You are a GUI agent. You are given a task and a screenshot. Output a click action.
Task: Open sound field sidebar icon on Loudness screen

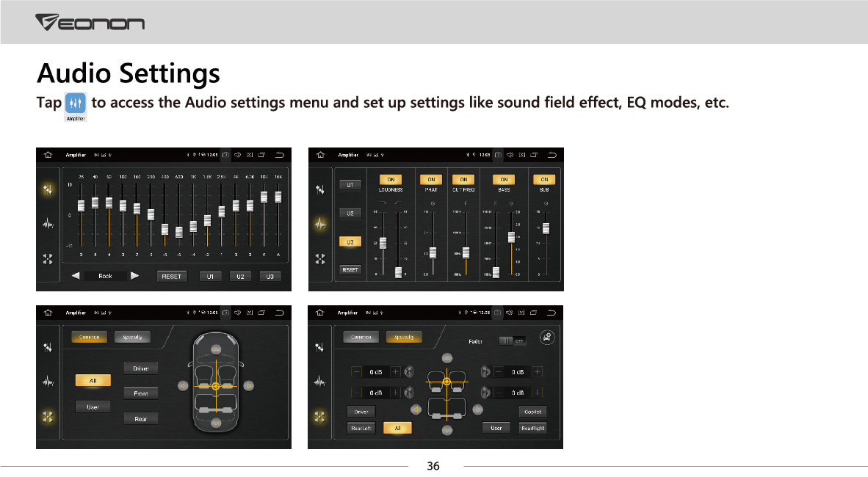tap(320, 259)
